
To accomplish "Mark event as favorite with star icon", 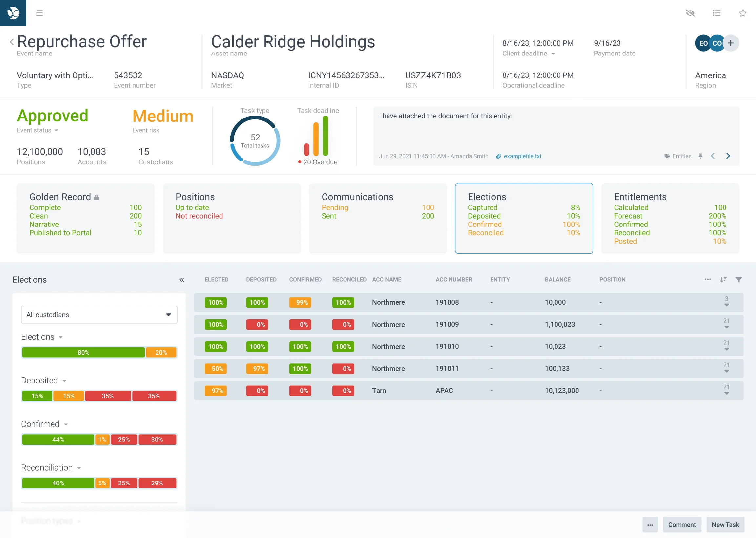I will (x=743, y=13).
